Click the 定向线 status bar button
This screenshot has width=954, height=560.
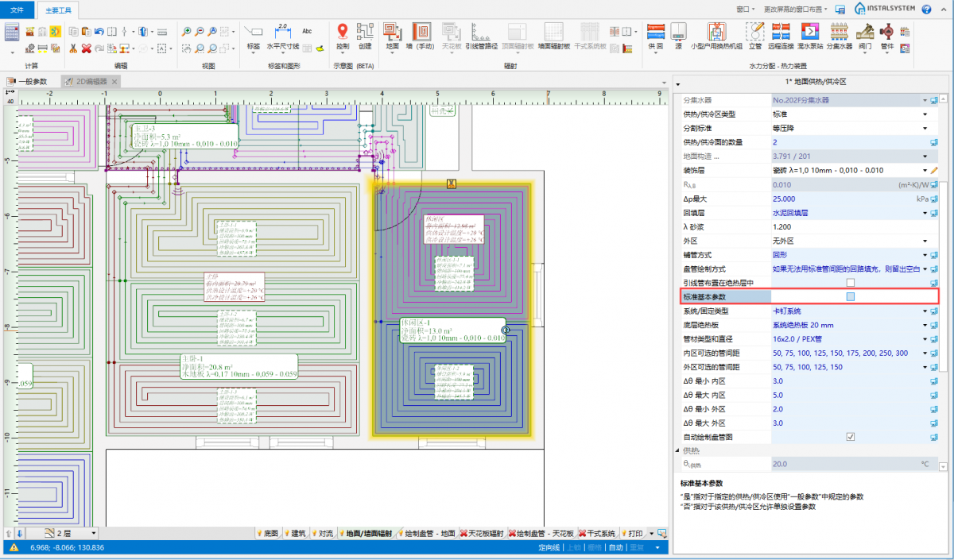coord(549,547)
